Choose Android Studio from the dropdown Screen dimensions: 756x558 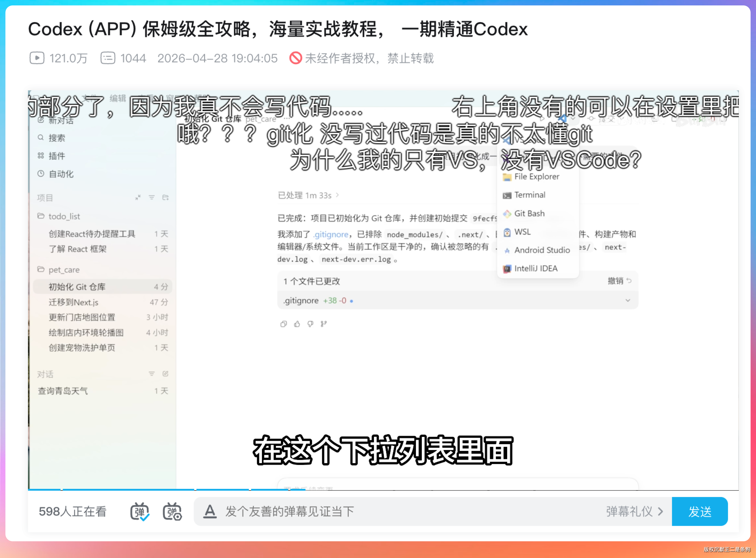pos(538,250)
